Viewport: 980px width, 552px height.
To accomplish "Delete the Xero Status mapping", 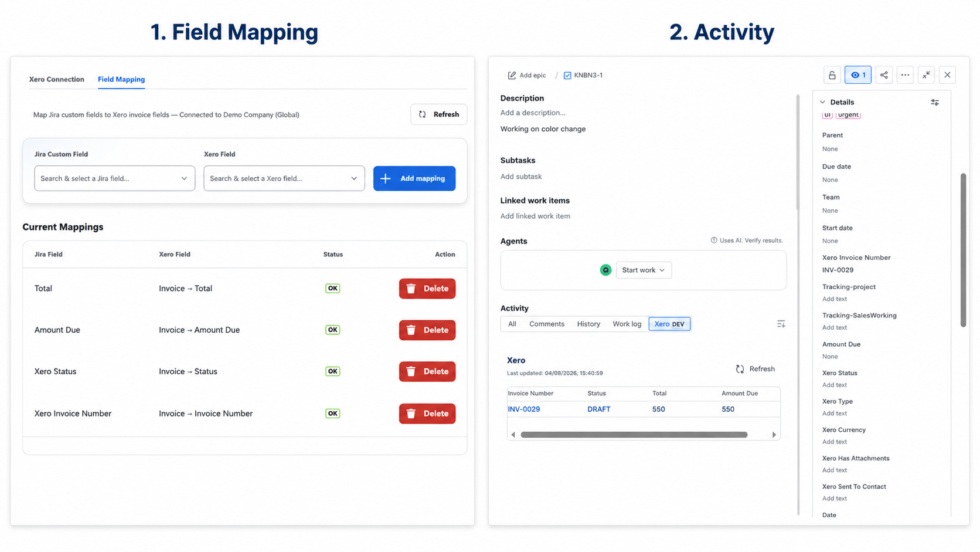I will [427, 371].
